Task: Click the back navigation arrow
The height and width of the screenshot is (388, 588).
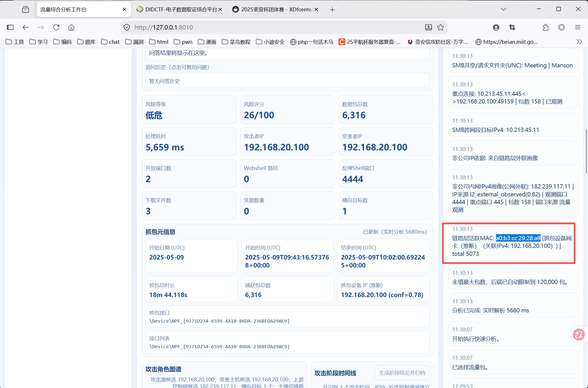Action: [26, 27]
